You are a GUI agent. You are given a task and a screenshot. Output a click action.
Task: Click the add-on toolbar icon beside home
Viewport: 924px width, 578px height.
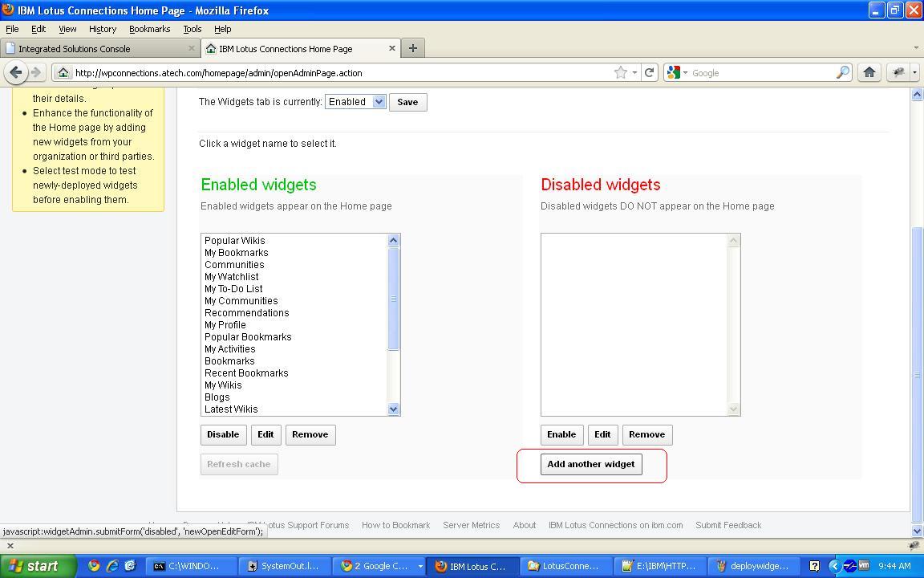898,72
